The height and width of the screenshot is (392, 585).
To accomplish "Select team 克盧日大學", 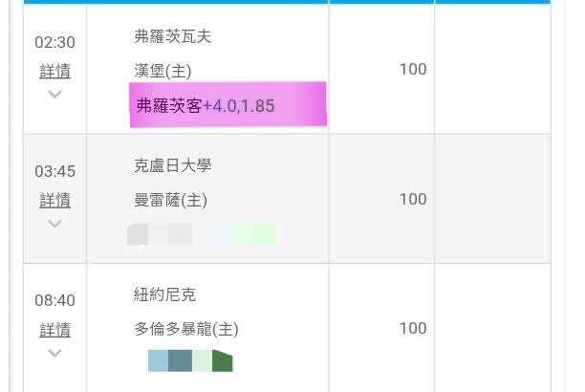I will 172,165.
